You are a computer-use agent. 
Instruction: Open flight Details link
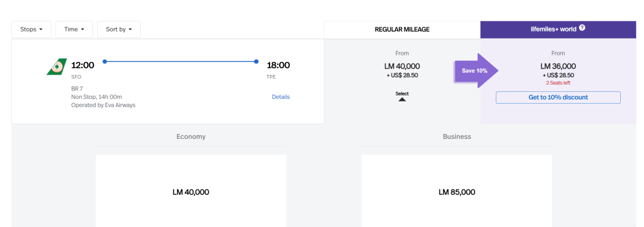pyautogui.click(x=281, y=97)
